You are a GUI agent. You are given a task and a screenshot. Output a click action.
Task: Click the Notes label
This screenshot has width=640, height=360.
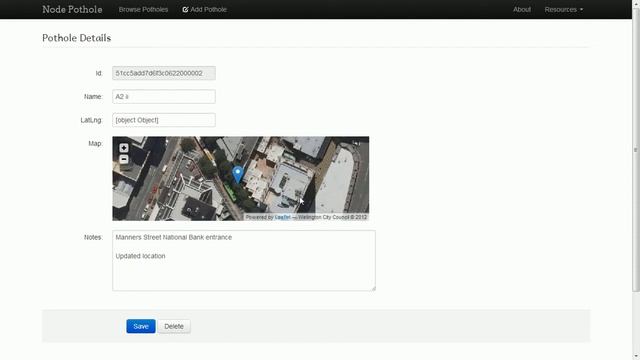pyautogui.click(x=93, y=237)
